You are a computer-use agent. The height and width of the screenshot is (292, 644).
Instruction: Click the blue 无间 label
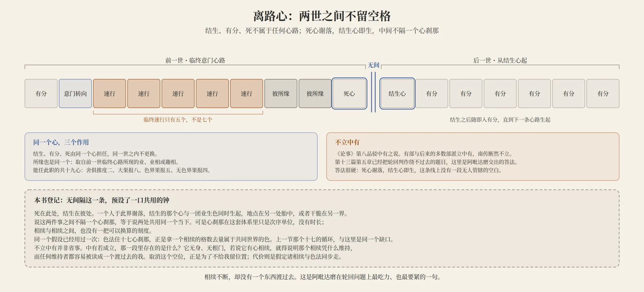[374, 65]
